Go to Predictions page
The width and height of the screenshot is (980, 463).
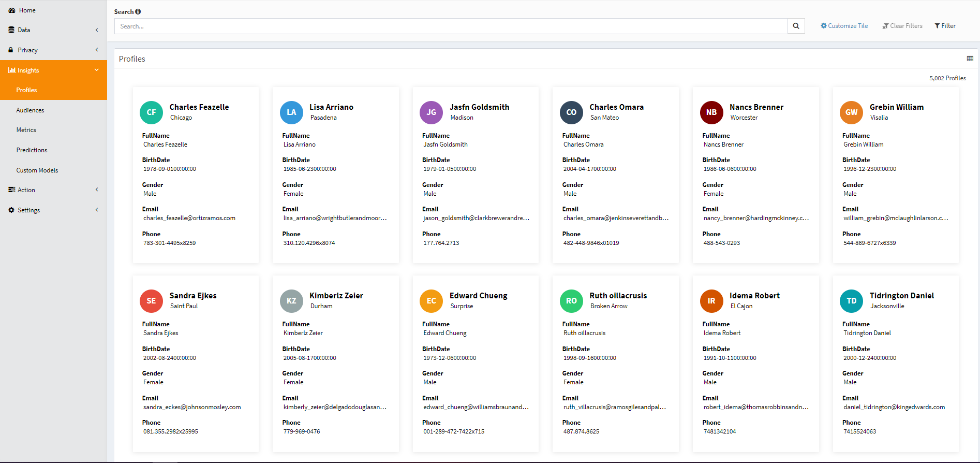click(x=32, y=150)
